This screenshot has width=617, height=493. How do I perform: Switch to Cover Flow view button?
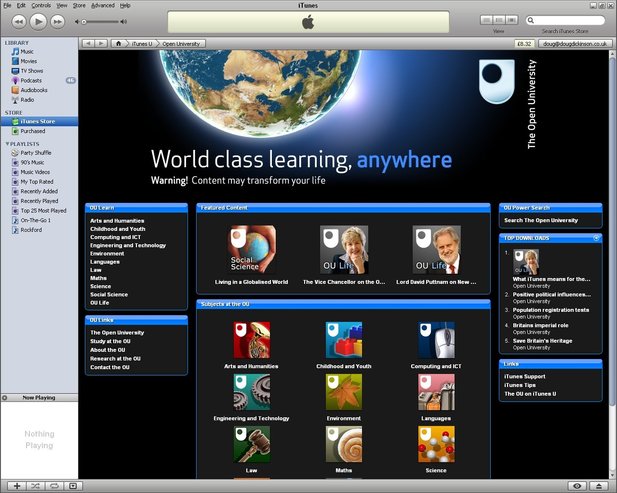(x=511, y=20)
